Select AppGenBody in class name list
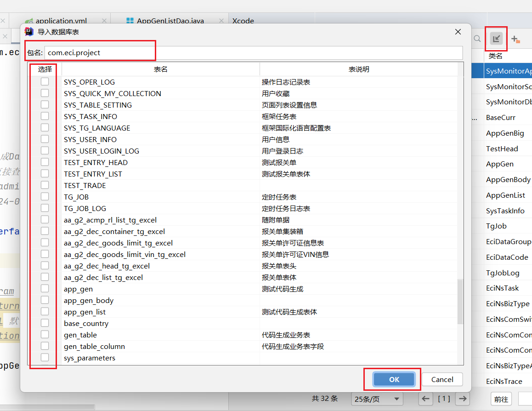This screenshot has height=411, width=532. (508, 180)
